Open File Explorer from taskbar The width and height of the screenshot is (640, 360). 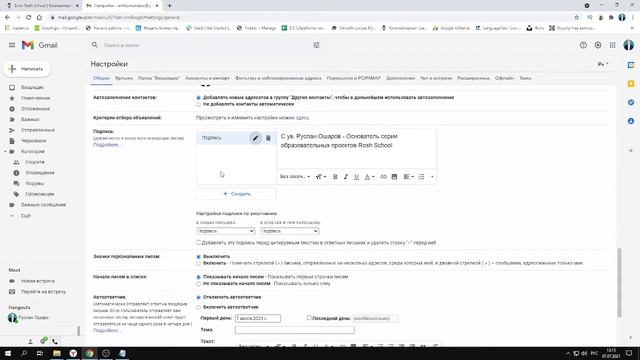coord(56,353)
